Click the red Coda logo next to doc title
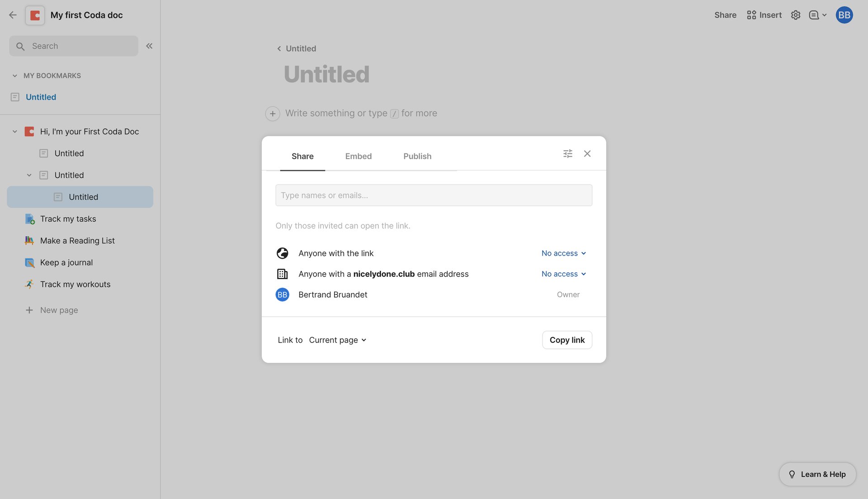The image size is (868, 499). (x=35, y=14)
